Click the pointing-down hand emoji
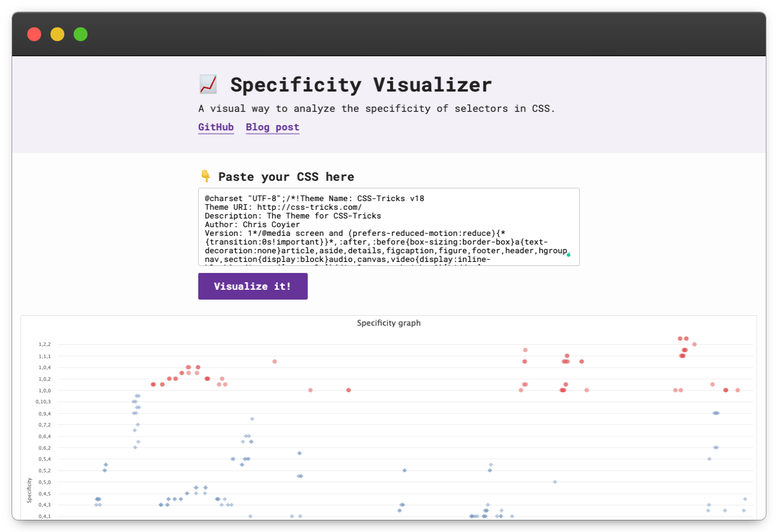The width and height of the screenshot is (778, 532). coord(205,176)
